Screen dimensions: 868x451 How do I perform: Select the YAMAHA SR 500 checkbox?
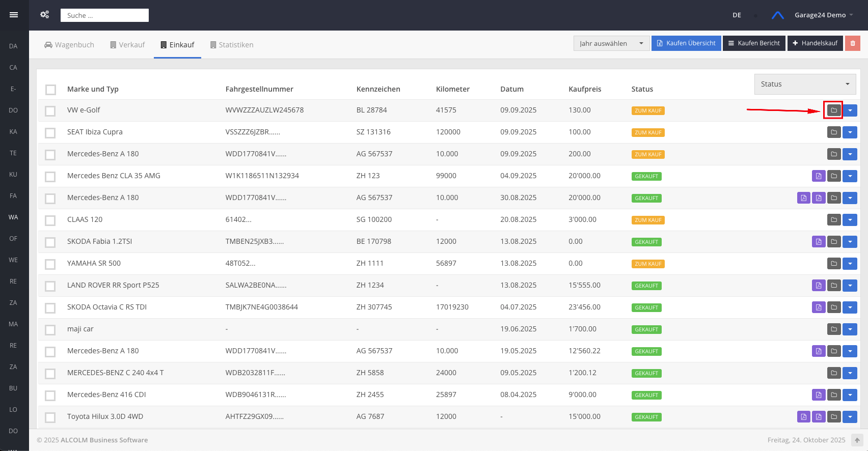point(50,264)
